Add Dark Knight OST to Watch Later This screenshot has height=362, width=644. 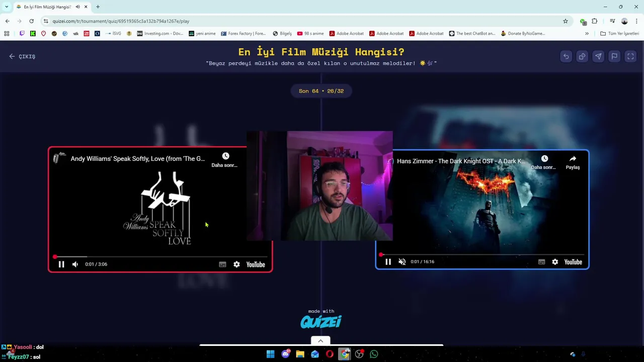pos(543,162)
